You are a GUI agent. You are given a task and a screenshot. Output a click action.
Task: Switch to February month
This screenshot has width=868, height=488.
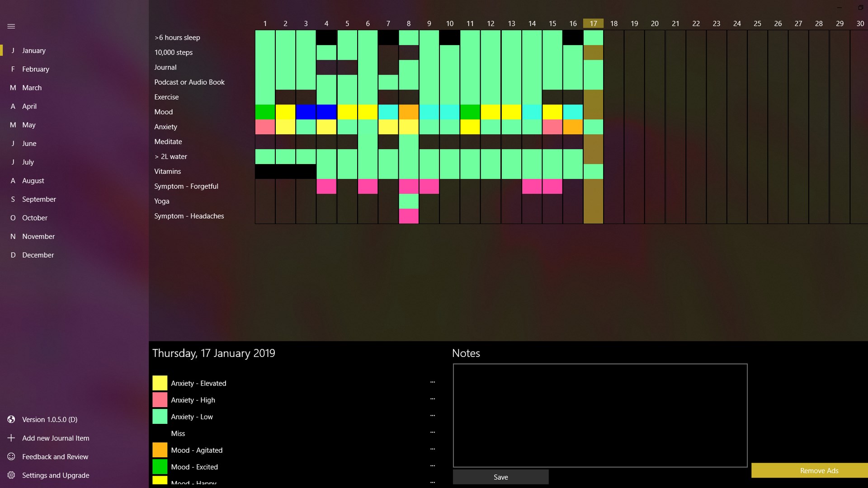point(35,69)
